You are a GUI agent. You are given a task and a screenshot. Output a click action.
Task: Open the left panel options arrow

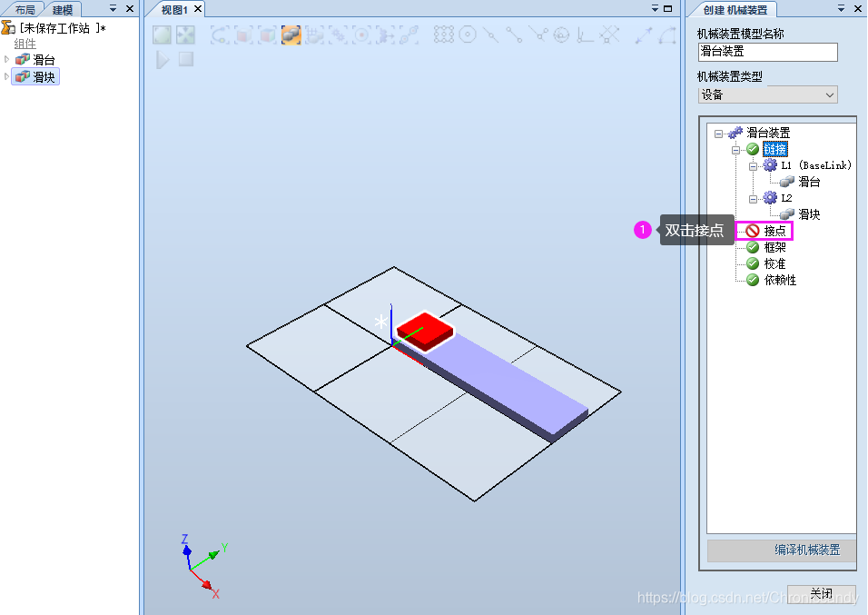pyautogui.click(x=113, y=8)
